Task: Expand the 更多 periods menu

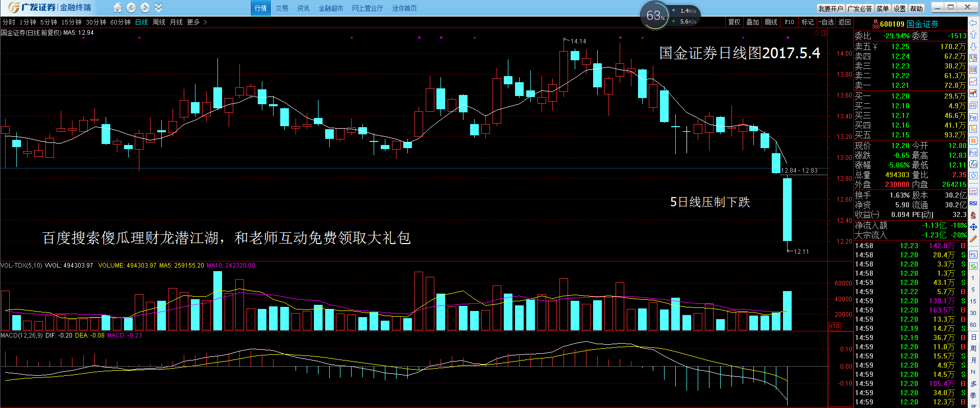Action: (197, 22)
